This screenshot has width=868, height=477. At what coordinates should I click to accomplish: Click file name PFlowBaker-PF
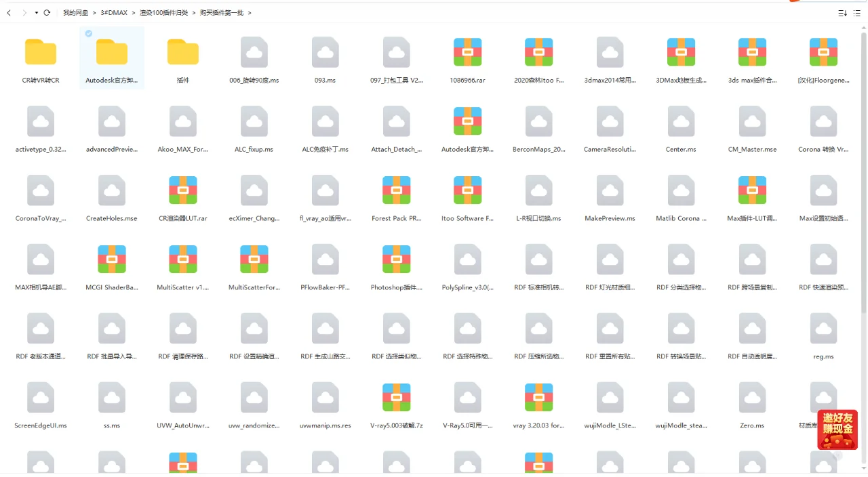pos(325,287)
